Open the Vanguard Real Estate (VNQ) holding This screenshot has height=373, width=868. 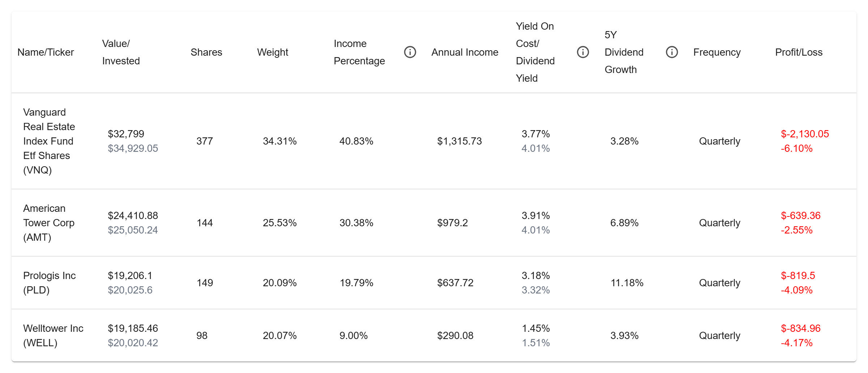[49, 141]
